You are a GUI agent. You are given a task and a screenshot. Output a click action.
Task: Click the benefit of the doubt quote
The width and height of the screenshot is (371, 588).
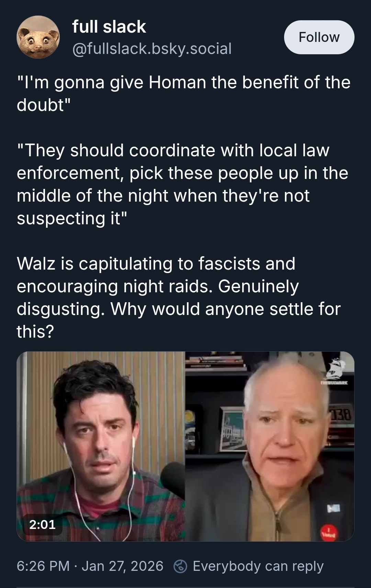point(184,93)
